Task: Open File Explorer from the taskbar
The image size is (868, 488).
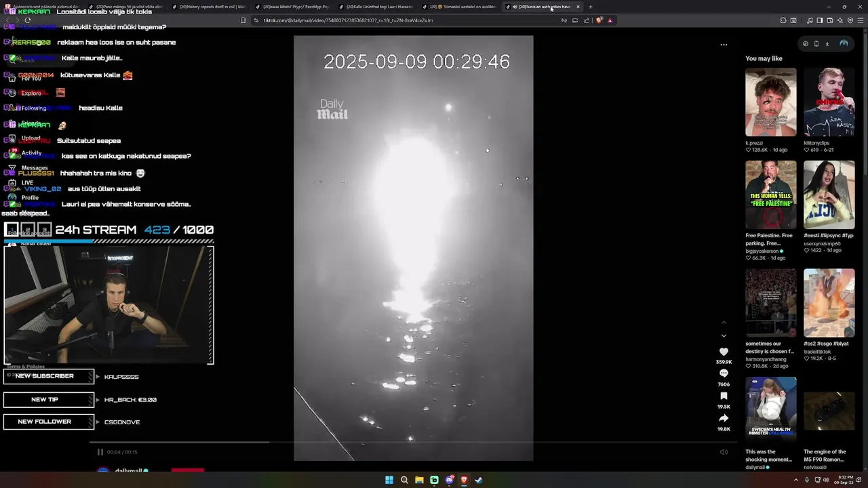Action: click(419, 480)
